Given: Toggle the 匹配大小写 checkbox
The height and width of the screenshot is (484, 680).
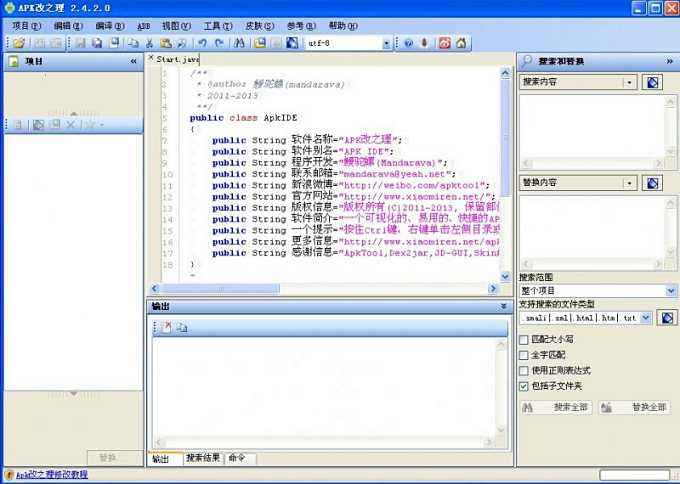Looking at the screenshot, I should click(x=524, y=340).
